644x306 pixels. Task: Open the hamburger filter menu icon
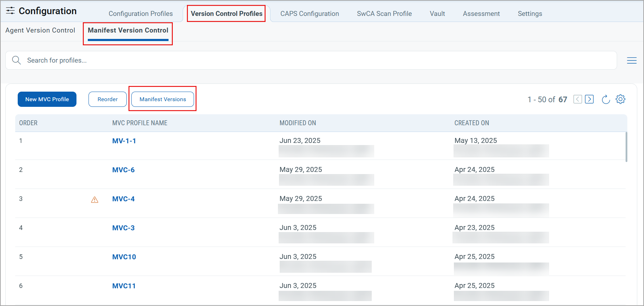click(x=632, y=60)
